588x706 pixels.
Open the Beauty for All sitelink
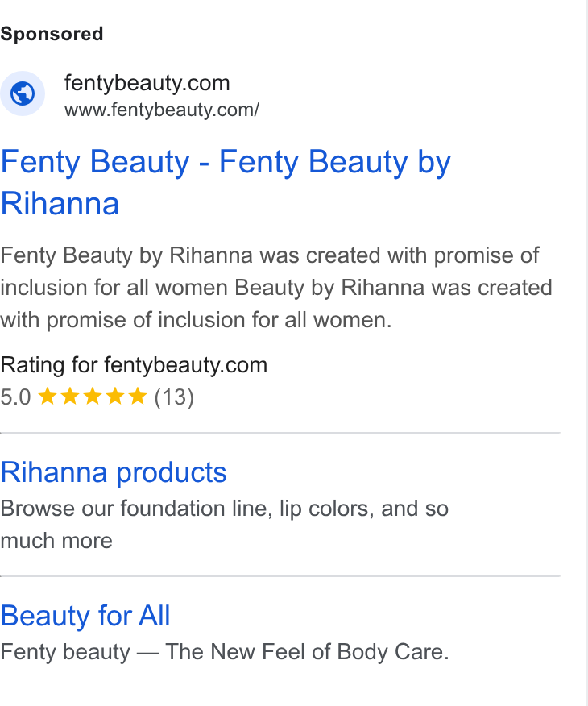point(85,616)
